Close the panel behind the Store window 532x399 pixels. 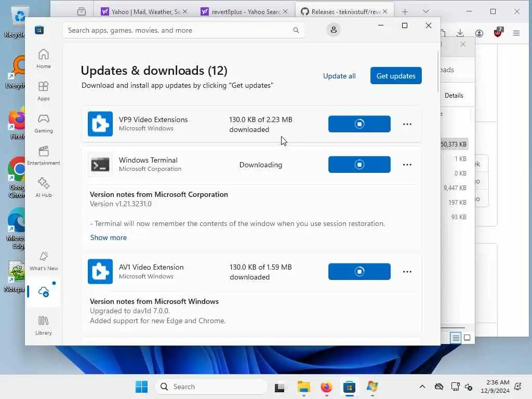pyautogui.click(x=463, y=44)
